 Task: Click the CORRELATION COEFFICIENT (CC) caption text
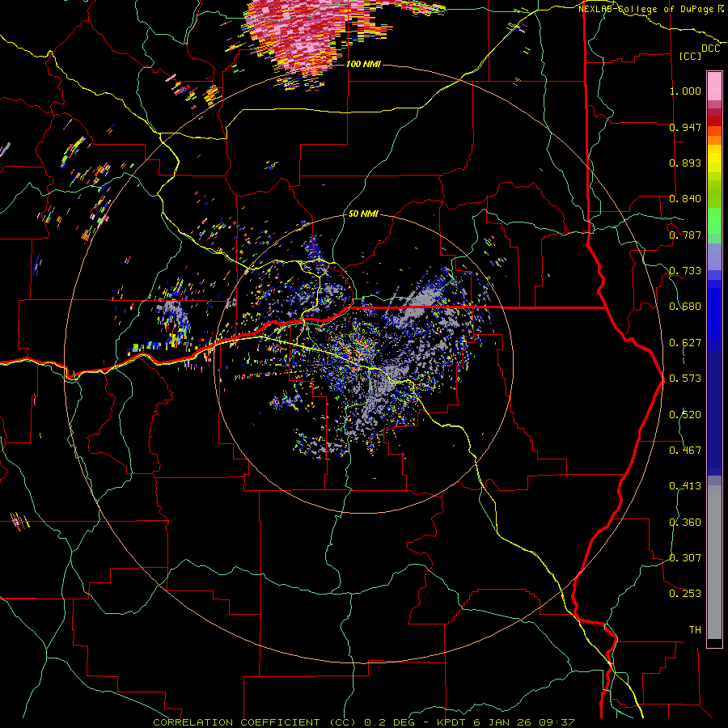pyautogui.click(x=255, y=722)
